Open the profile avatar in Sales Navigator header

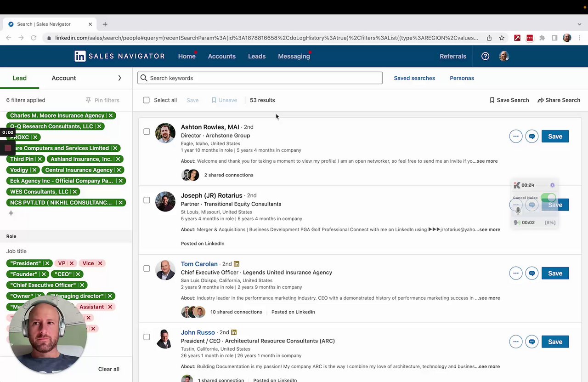tap(504, 56)
